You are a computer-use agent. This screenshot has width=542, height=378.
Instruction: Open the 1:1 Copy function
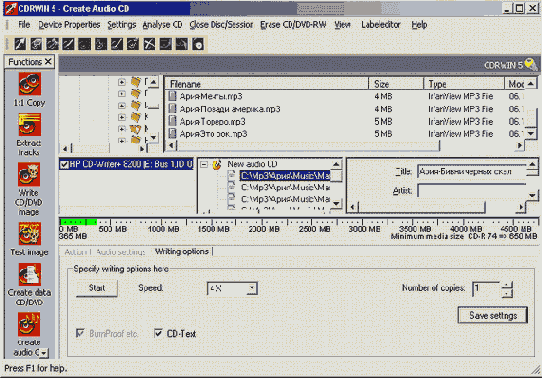(x=29, y=84)
